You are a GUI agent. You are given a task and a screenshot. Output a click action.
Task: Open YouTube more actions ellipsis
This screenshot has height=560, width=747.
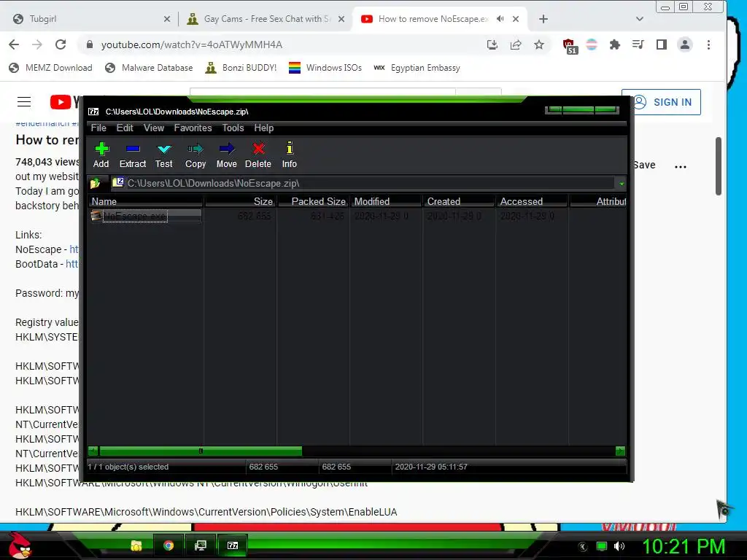[681, 166]
